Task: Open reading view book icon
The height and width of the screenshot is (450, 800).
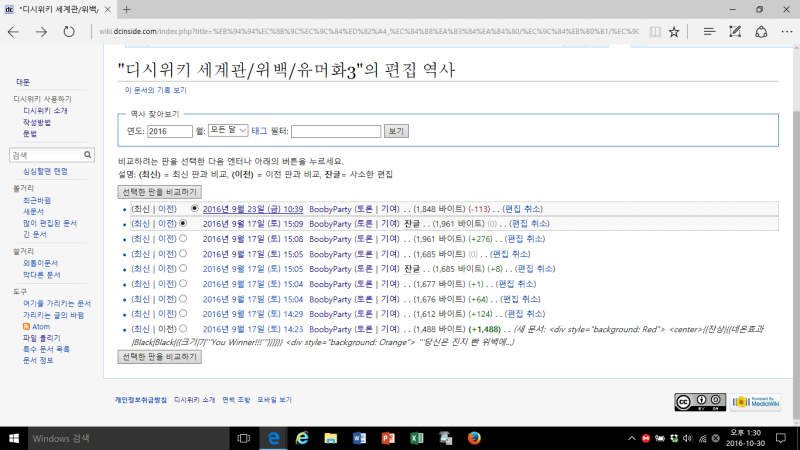Action: pos(655,32)
